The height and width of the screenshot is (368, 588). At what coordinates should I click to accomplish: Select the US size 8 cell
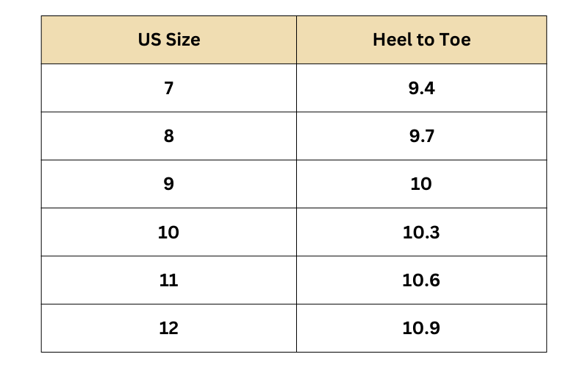point(169,136)
